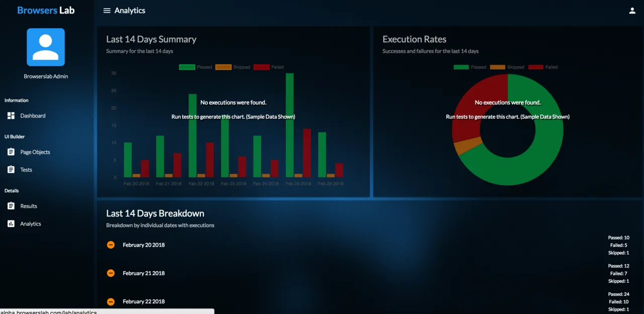Click the Analytics page title in header
The width and height of the screenshot is (644, 314).
click(x=130, y=11)
